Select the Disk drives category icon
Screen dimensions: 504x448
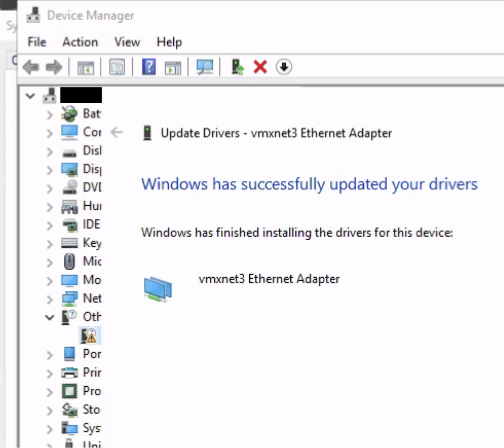(69, 153)
